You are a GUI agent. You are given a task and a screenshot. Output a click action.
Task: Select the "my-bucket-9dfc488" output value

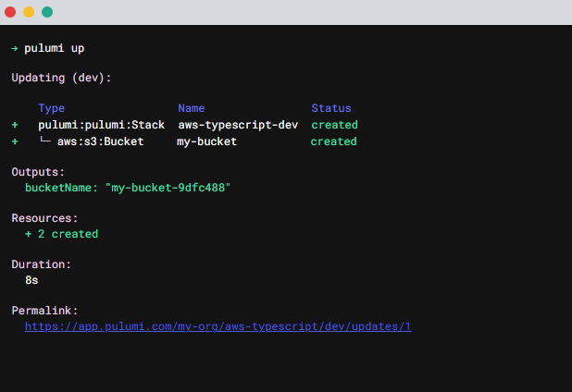pos(168,188)
